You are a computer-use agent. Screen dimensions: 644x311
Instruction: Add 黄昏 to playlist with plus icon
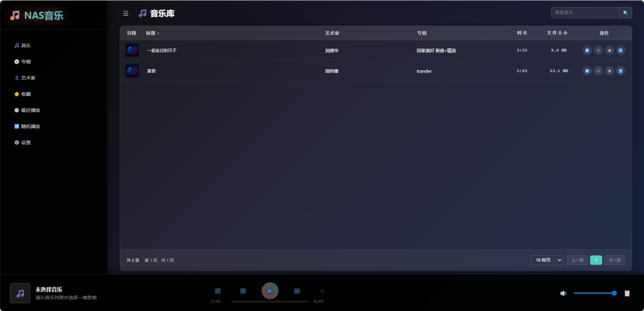(598, 71)
